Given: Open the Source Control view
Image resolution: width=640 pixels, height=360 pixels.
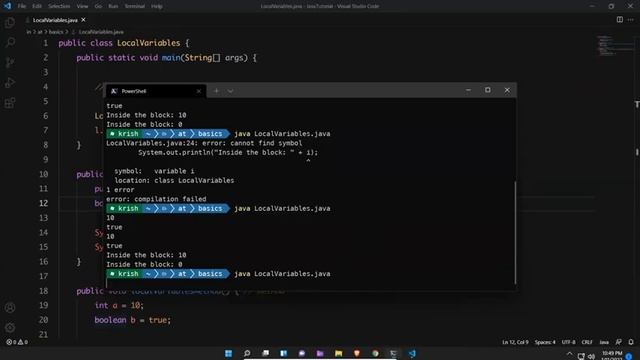Looking at the screenshot, I should pos(10,62).
